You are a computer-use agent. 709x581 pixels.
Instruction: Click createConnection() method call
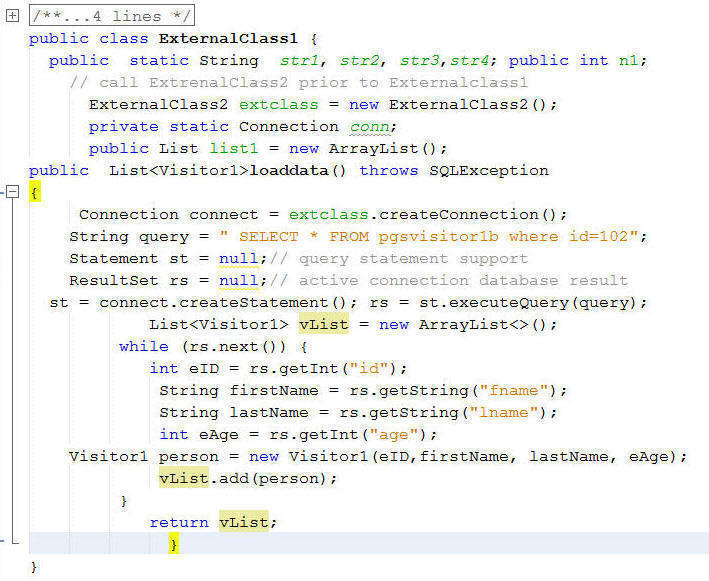(x=468, y=214)
